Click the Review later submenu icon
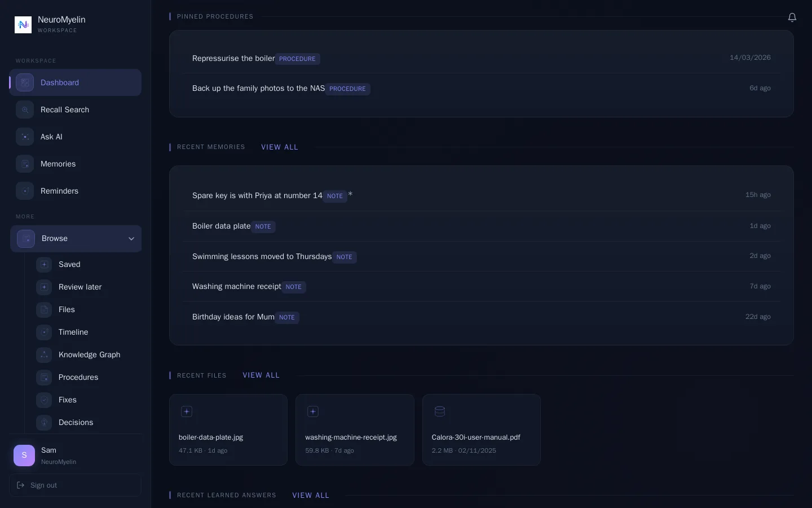The image size is (812, 508). coord(44,287)
